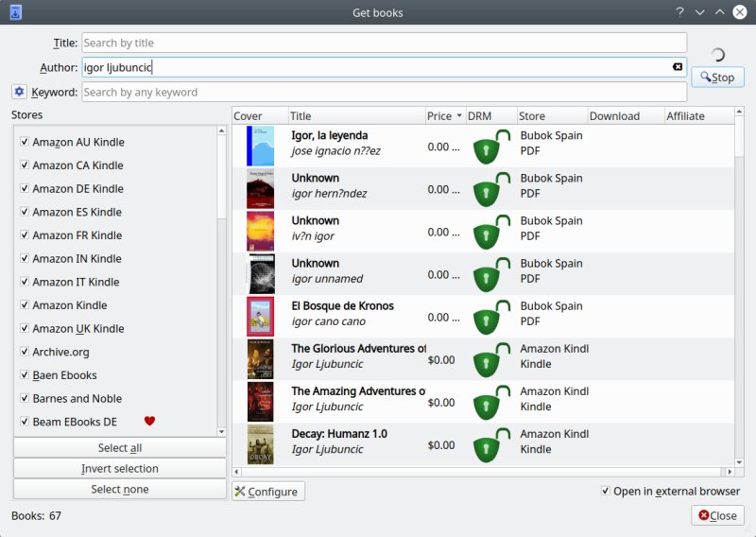Click the DRM padlock for El Bosque de Kronos

[x=488, y=317]
